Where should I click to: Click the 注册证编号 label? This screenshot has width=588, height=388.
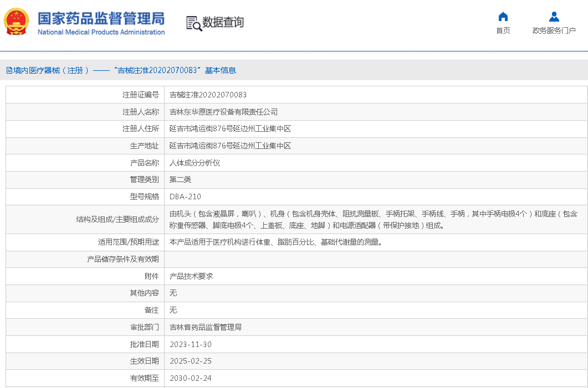tap(141, 95)
